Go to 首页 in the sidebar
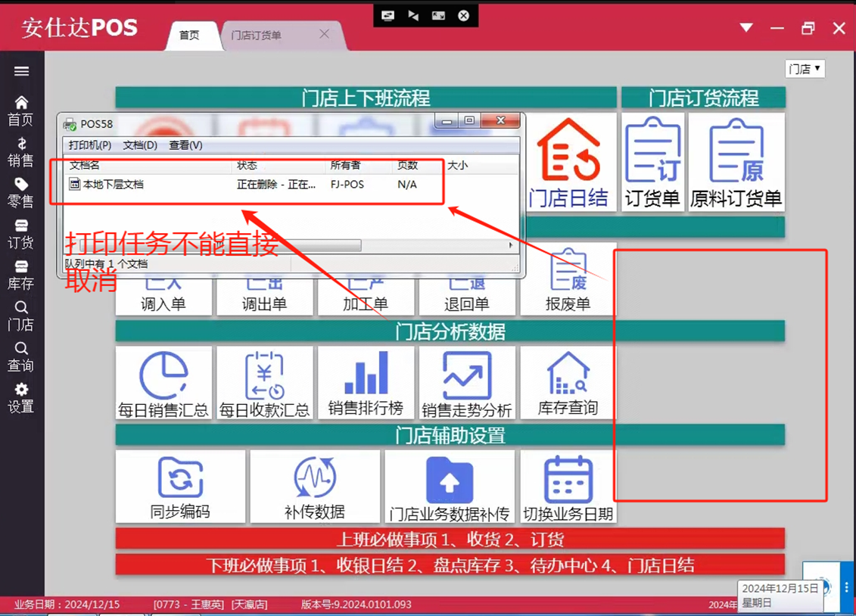The height and width of the screenshot is (616, 856). [x=21, y=110]
